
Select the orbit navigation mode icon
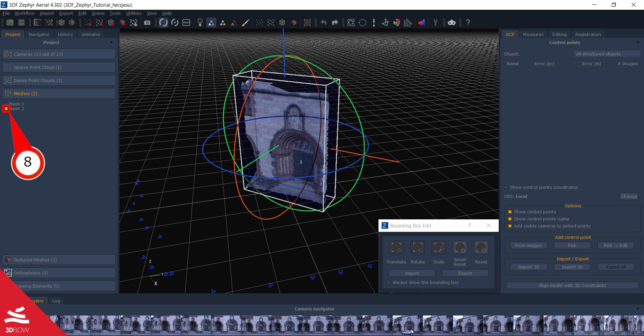coord(163,23)
